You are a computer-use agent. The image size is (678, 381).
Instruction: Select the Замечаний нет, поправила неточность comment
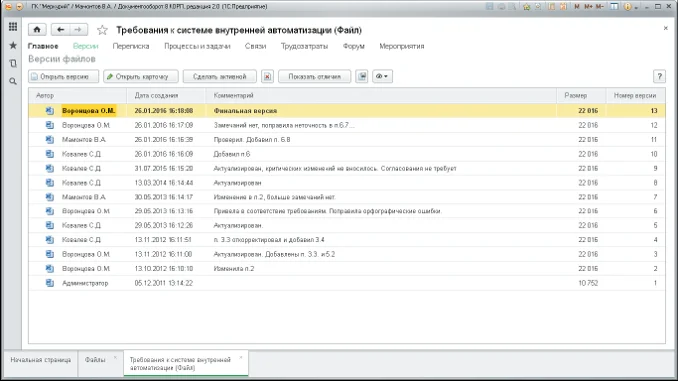pos(284,125)
